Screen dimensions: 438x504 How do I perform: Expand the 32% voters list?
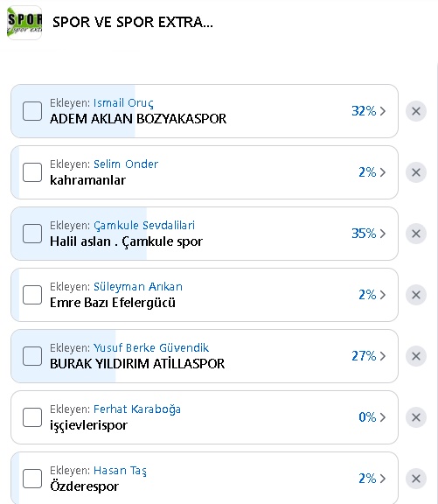369,111
